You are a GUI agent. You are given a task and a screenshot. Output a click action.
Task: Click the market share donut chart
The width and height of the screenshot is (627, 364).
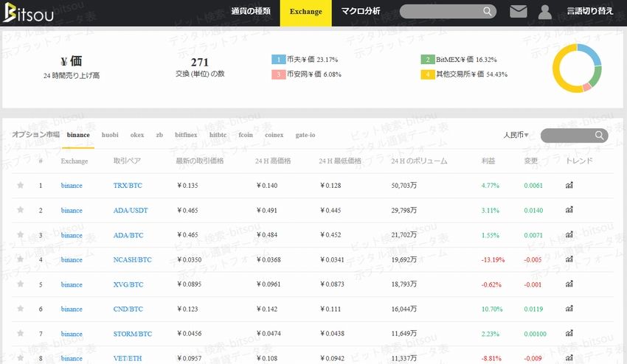point(577,69)
